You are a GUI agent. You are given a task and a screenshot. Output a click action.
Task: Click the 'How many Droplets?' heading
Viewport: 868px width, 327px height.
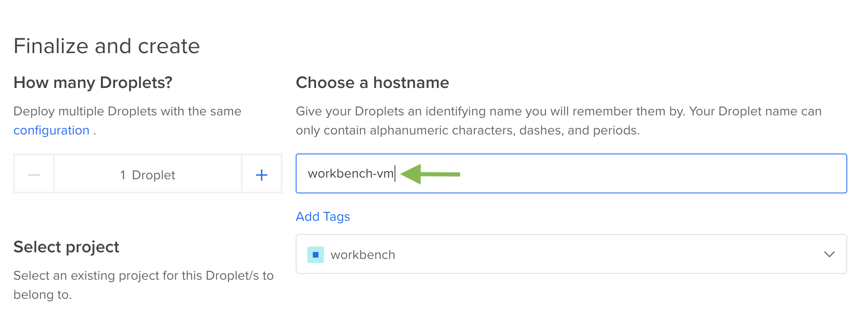tap(93, 83)
